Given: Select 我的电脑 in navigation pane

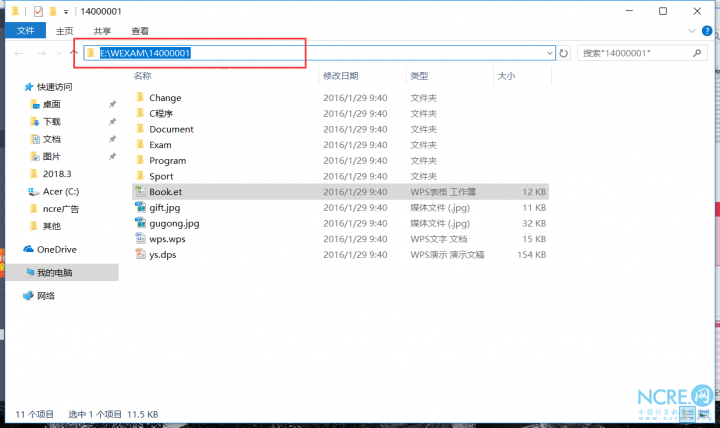Looking at the screenshot, I should [62, 272].
